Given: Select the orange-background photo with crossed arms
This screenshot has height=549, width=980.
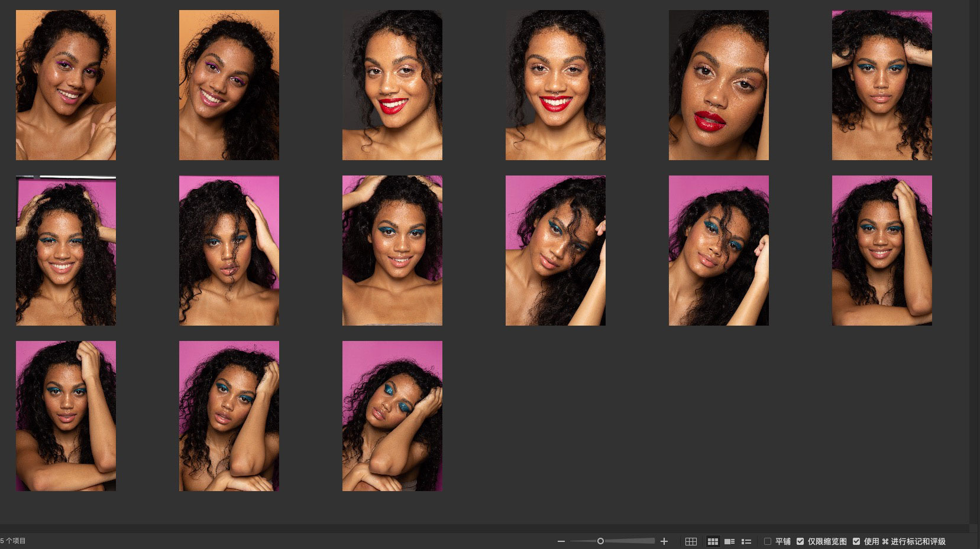Looking at the screenshot, I should click(x=66, y=85).
